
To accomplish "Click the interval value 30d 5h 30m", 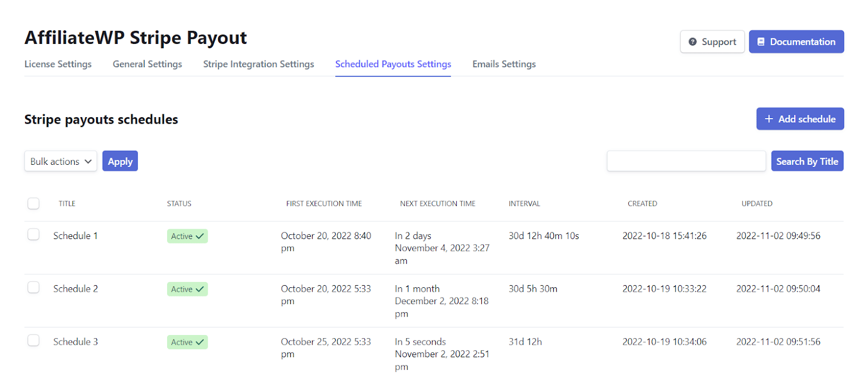I will (533, 289).
